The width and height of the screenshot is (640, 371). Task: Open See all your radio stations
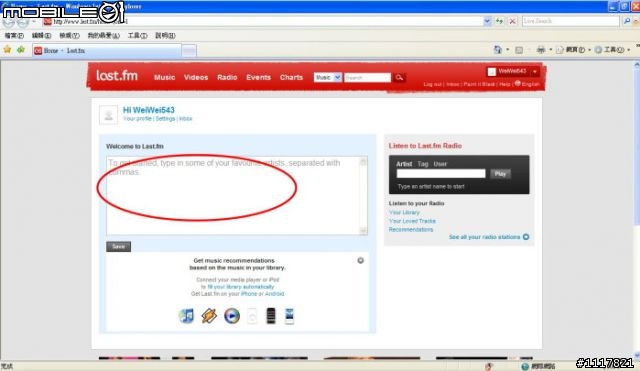point(484,237)
